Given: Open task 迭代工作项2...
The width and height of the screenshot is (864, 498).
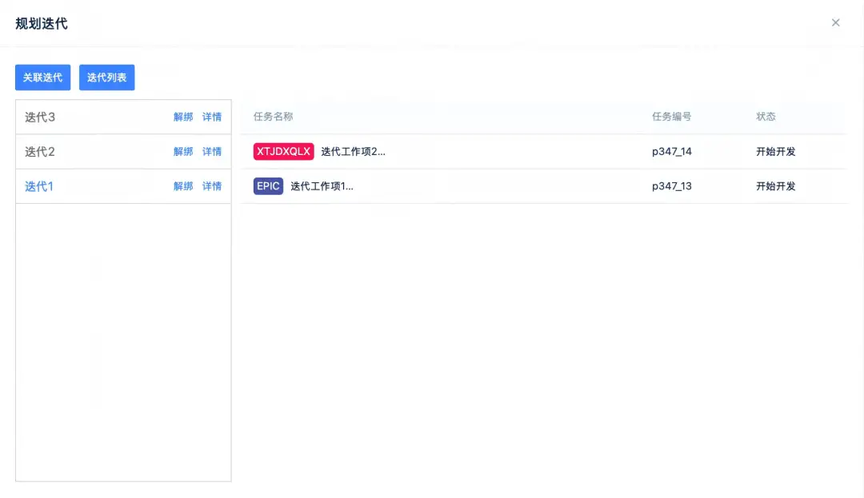Looking at the screenshot, I should 353,151.
